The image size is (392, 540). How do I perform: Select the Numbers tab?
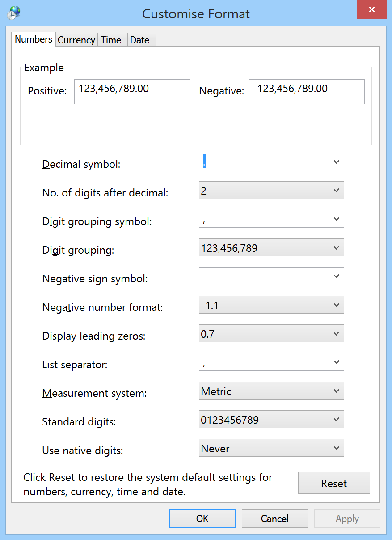[34, 39]
